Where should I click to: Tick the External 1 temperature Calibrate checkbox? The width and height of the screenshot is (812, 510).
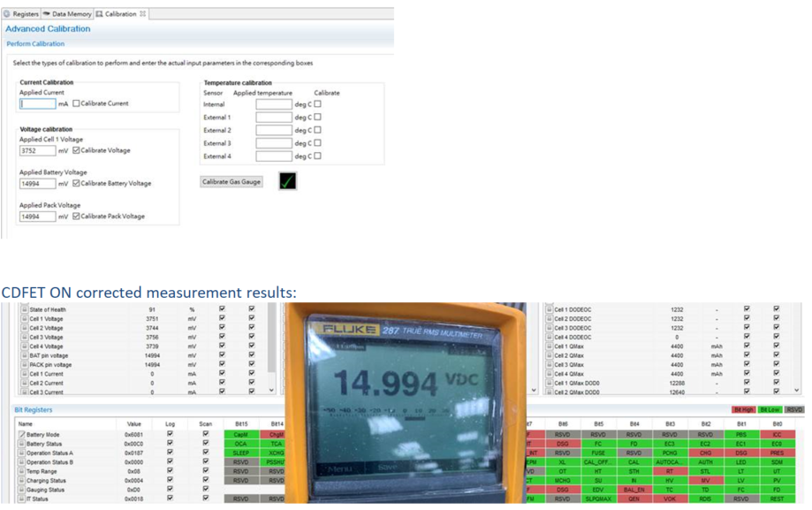[317, 118]
